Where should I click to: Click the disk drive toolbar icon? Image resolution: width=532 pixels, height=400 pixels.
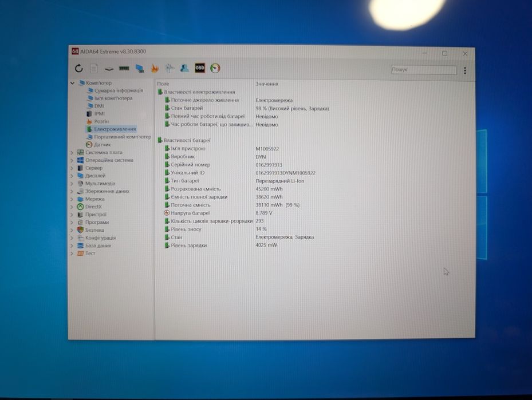[x=109, y=69]
